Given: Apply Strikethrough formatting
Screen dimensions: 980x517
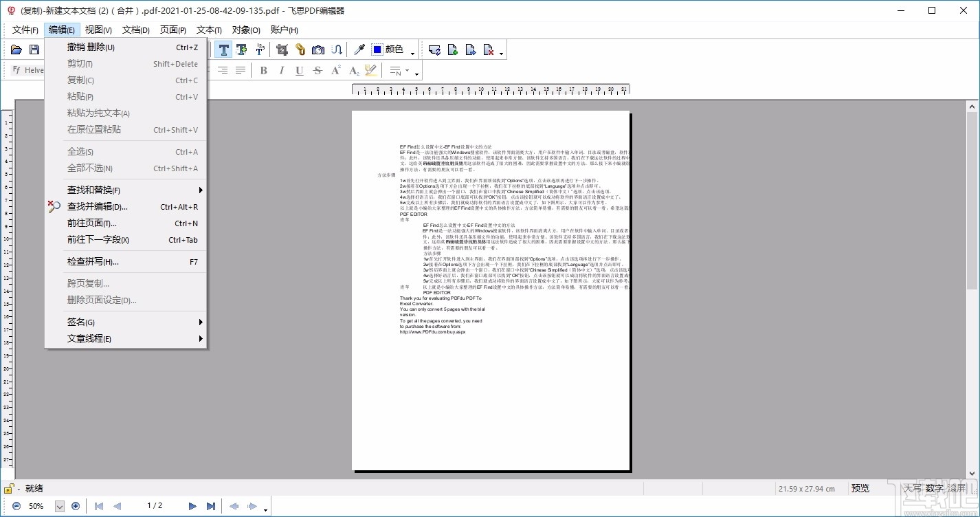Looking at the screenshot, I should [x=318, y=70].
